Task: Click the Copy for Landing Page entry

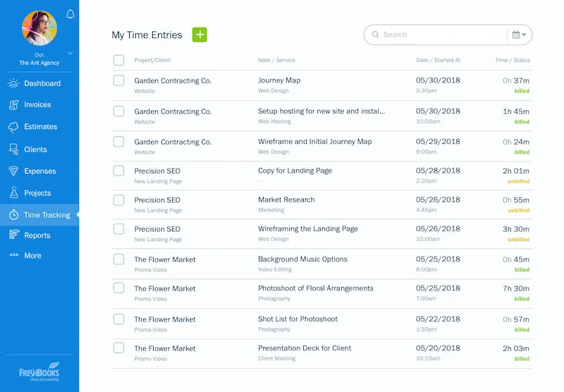Action: 295,171
